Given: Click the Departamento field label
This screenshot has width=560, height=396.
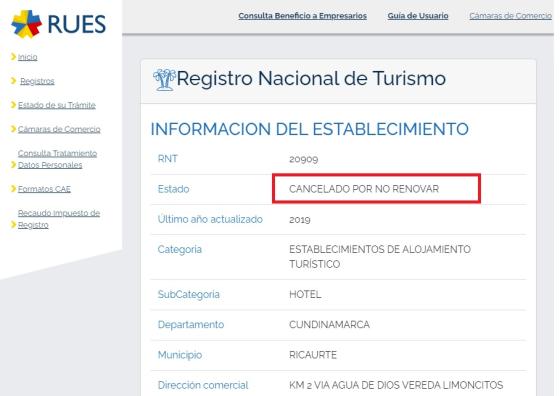Looking at the screenshot, I should [x=191, y=325].
